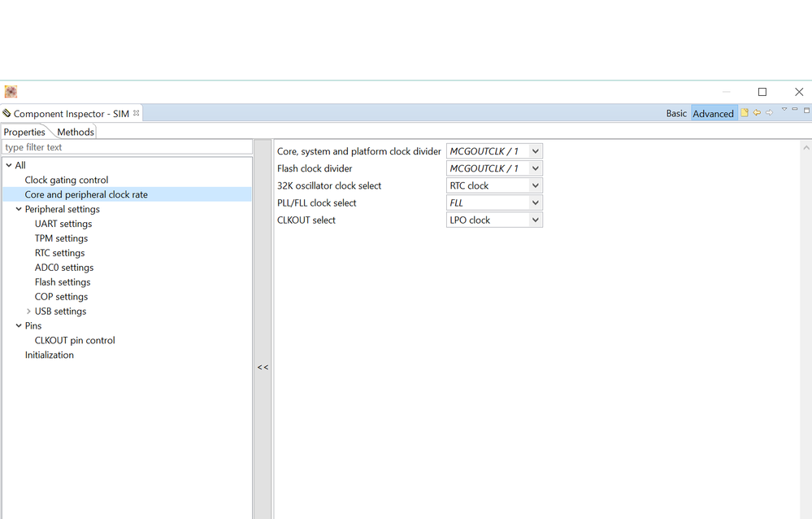812x519 pixels.
Task: Select Core and peripheral clock rate
Action: [86, 194]
